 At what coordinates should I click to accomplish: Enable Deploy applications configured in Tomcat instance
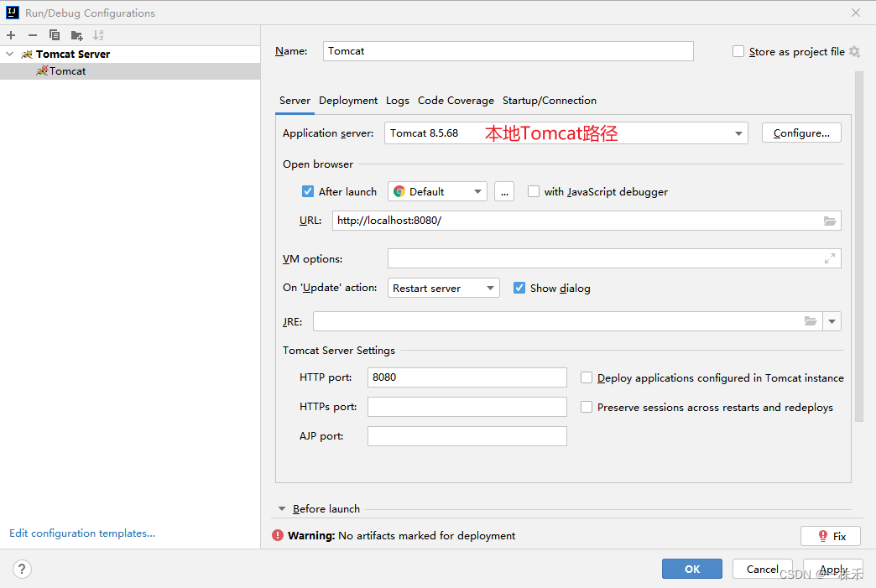(x=586, y=378)
